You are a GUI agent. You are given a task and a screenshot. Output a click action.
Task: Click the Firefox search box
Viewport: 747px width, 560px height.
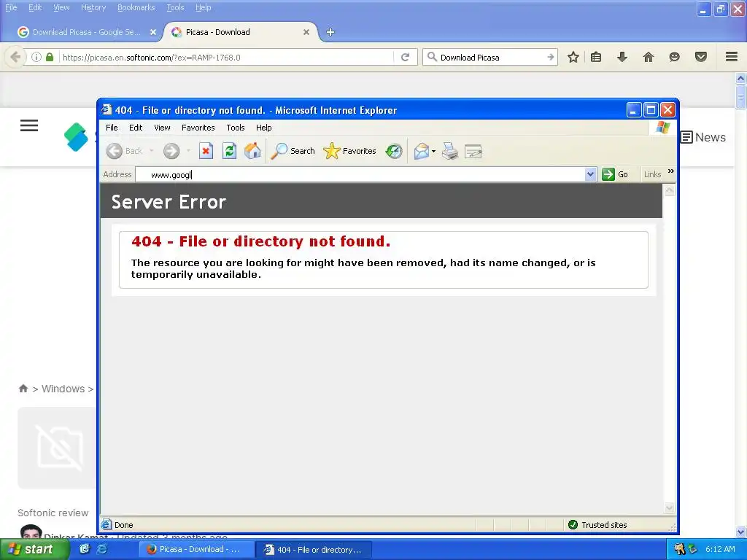(491, 57)
